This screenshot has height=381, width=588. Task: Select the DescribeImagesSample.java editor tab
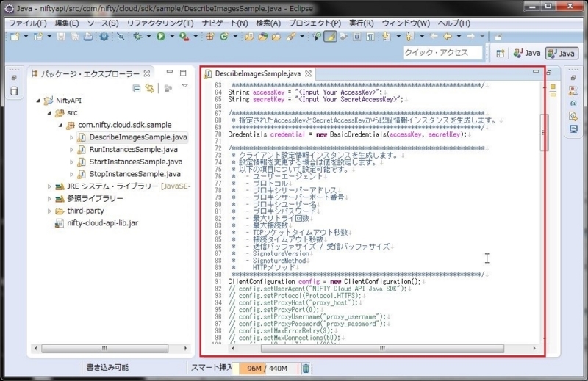coord(258,73)
